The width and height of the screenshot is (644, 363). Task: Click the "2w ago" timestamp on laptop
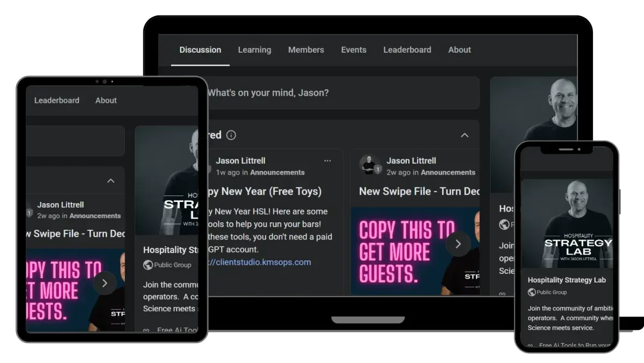pos(399,172)
